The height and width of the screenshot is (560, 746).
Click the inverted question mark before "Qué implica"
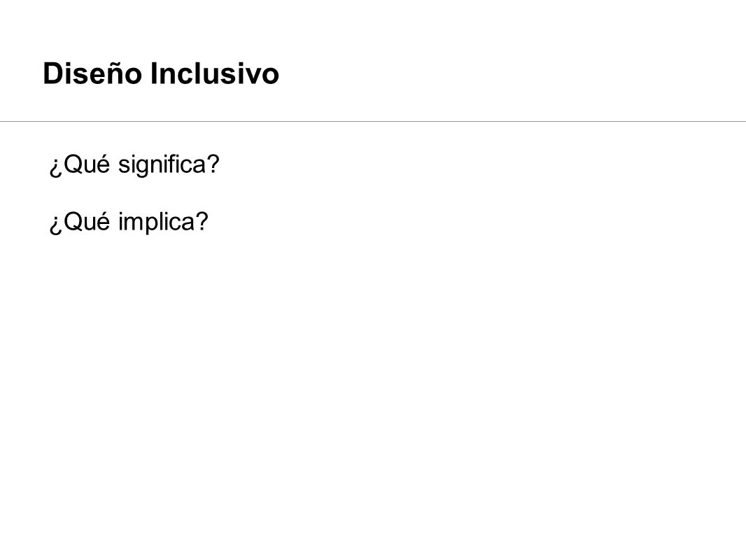click(55, 225)
